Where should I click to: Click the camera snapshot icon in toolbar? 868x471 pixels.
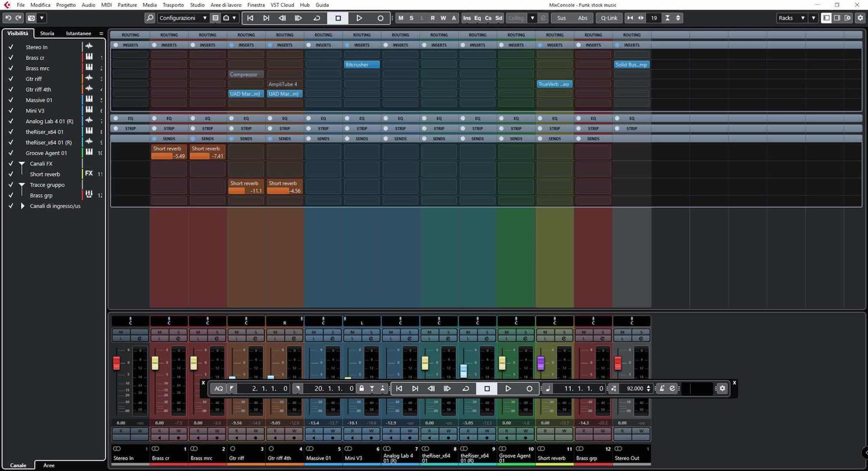coord(31,18)
